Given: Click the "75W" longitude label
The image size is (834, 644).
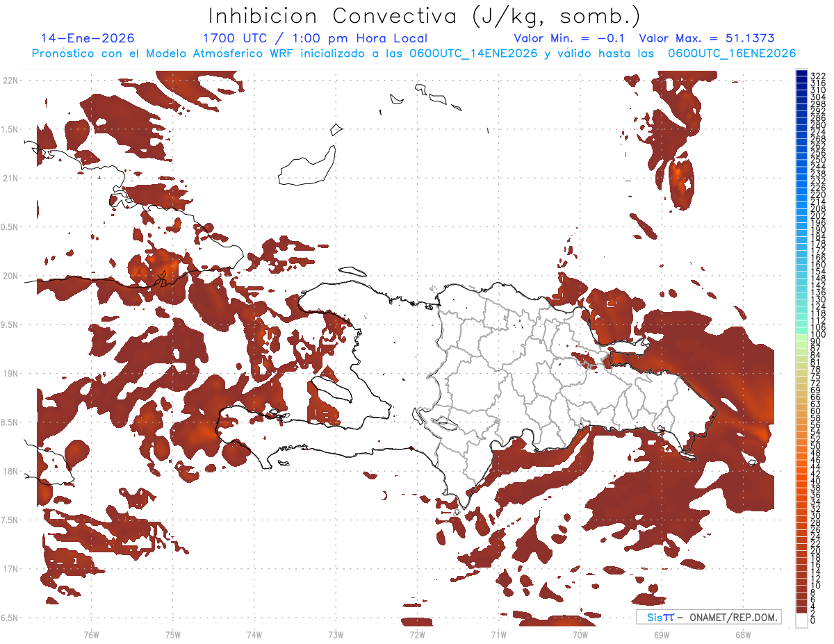Looking at the screenshot, I should (172, 634).
